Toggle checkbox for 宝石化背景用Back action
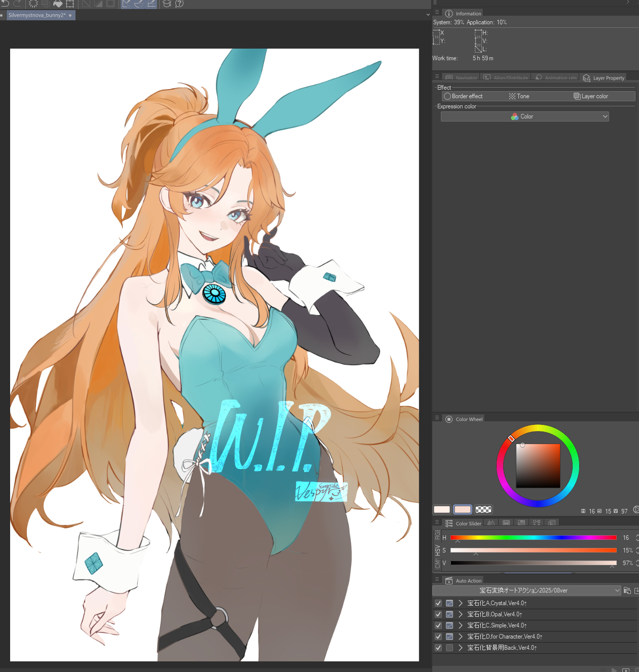The image size is (639, 672). [x=438, y=648]
